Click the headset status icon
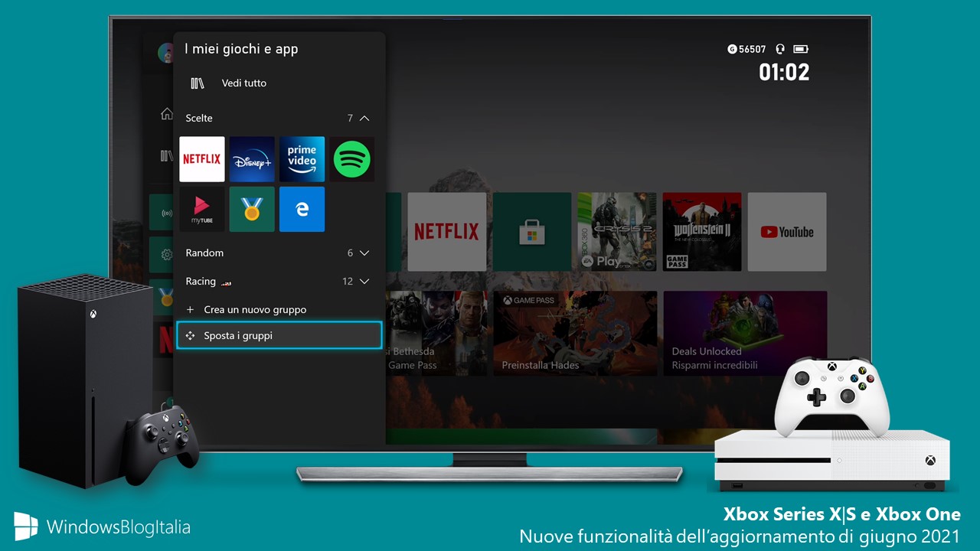980x551 pixels. tap(780, 49)
